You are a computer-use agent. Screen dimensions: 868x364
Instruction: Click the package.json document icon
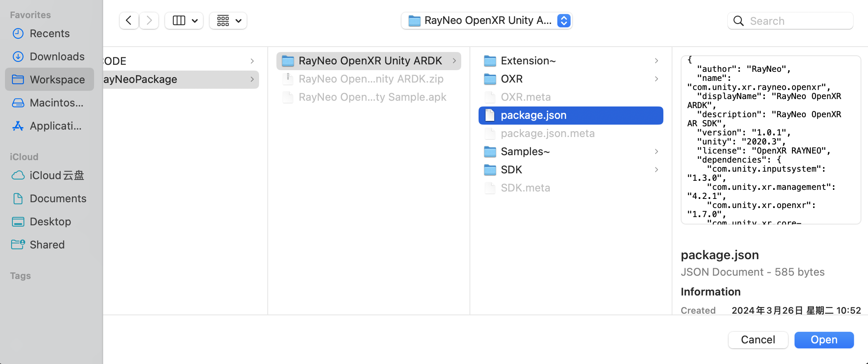(x=490, y=115)
